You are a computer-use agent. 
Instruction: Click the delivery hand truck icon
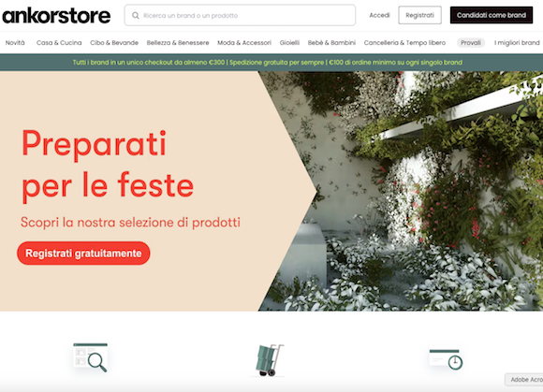point(269,360)
